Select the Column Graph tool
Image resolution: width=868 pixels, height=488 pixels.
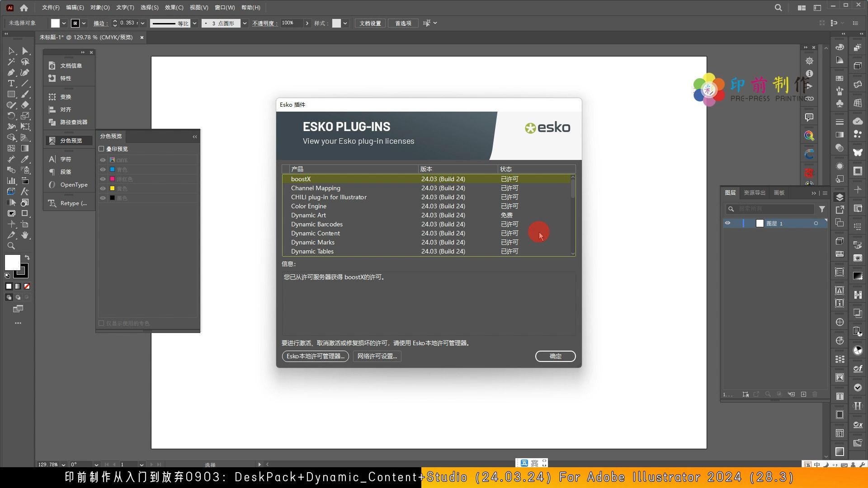coord(11,181)
